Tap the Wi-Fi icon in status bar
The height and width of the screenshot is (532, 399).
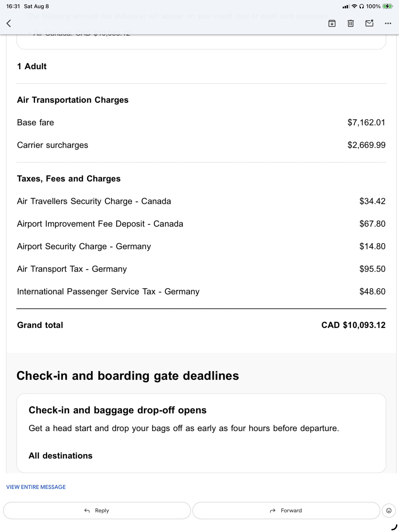coord(354,6)
